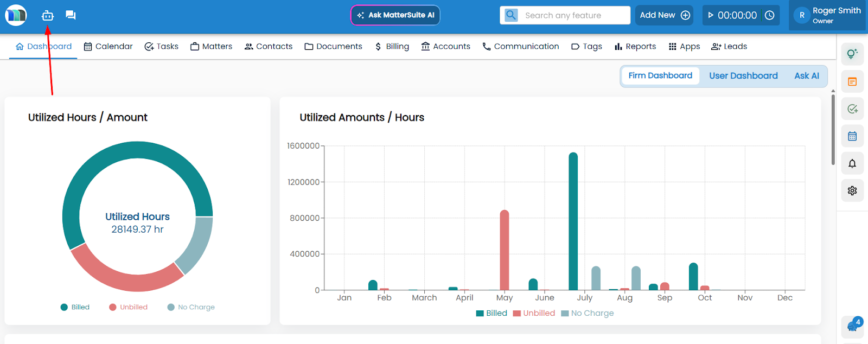Open Roger Smith profile menu
The image size is (868, 344).
[x=828, y=15]
